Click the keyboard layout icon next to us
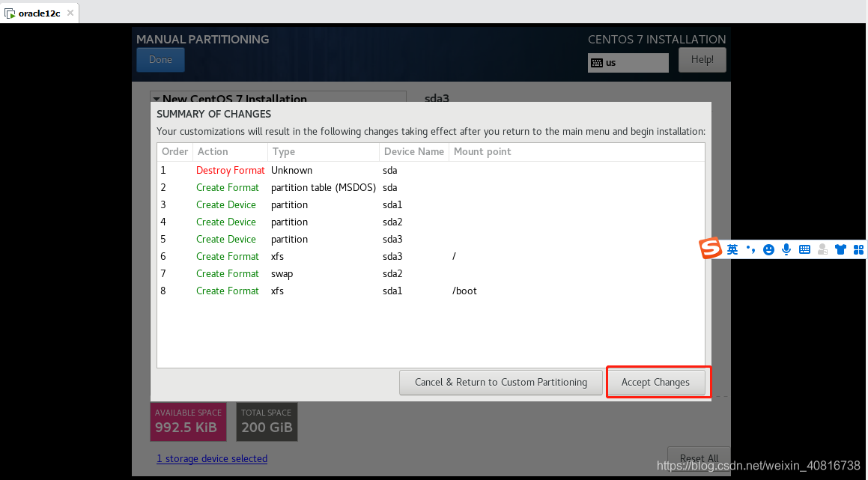The image size is (868, 480). 597,63
